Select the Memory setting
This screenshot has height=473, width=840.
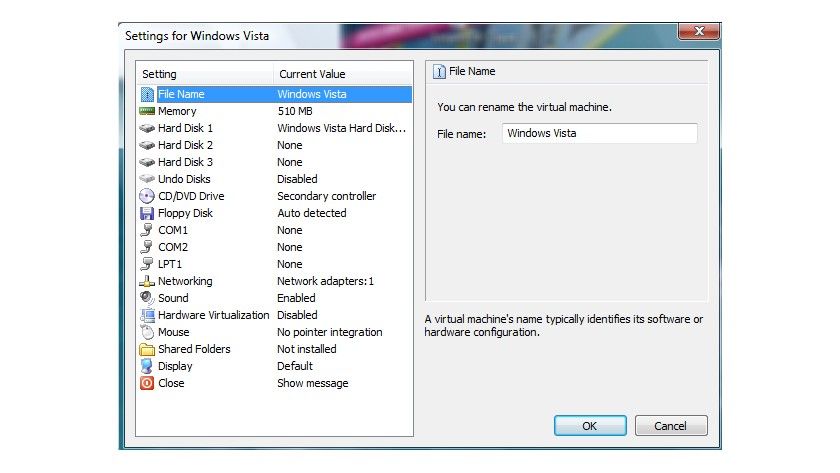177,111
